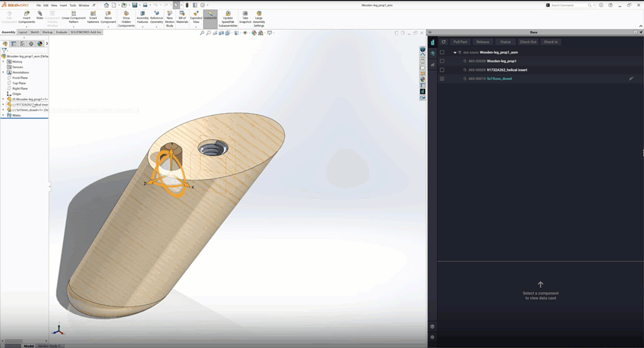644x348 pixels.
Task: Click the Exploded View tool
Action: point(196,18)
